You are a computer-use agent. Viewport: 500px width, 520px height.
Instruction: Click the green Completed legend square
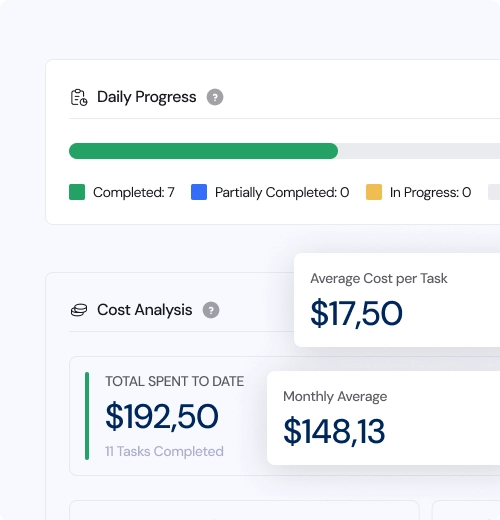pos(77,192)
